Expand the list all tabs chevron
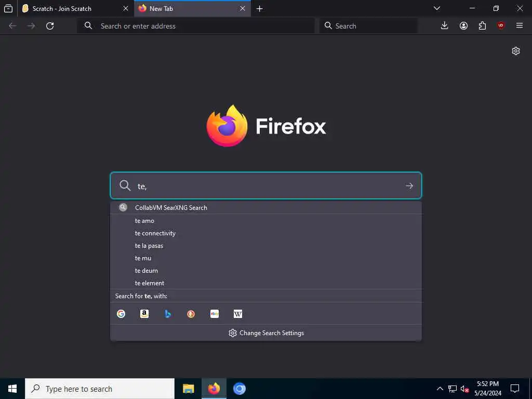Screen dimensions: 532x399 (437, 8)
